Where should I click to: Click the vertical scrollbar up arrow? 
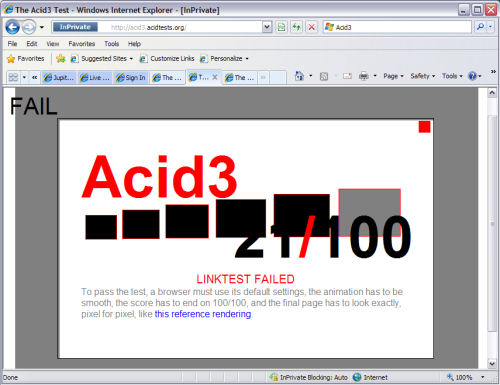click(492, 93)
